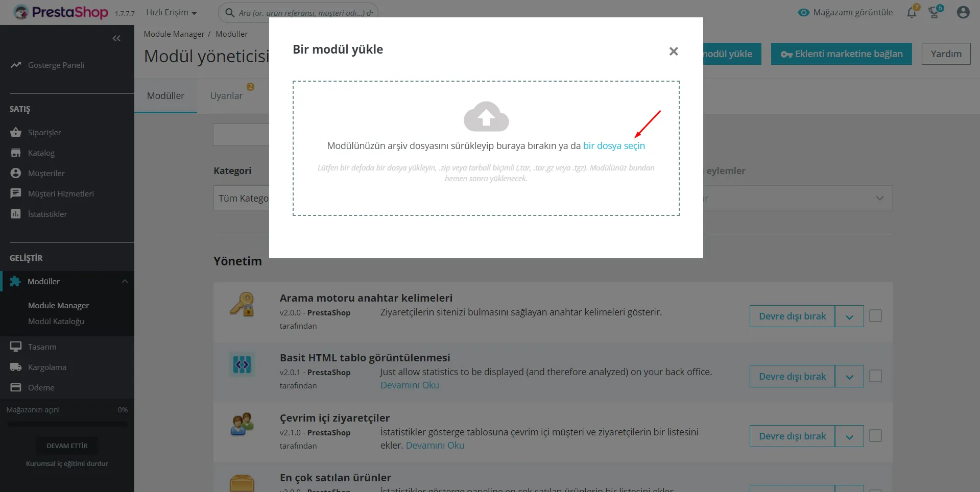Viewport: 980px width, 492px height.
Task: Click the 'bir dosya seçin' link
Action: 614,145
